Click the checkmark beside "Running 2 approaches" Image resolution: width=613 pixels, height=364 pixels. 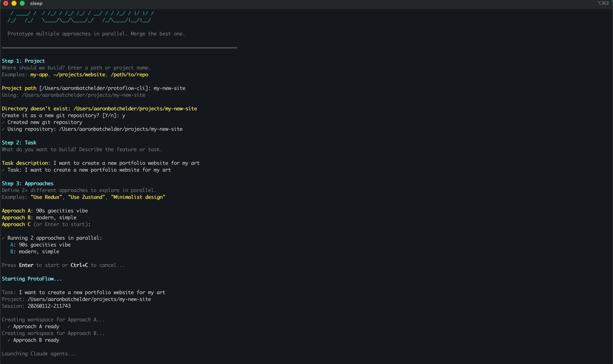3,238
